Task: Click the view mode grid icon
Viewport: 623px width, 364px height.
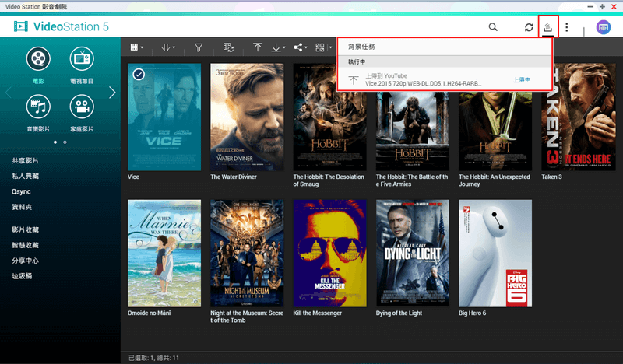Action: (x=134, y=47)
